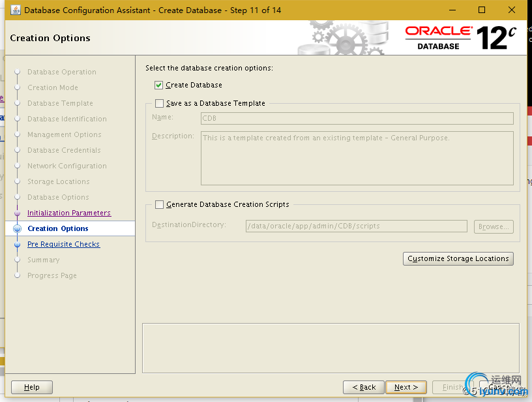Click Browse for destination directory

click(x=493, y=227)
